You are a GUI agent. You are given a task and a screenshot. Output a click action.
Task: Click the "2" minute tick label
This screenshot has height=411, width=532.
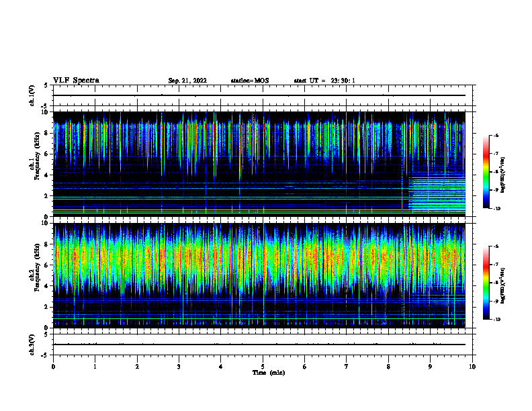137,367
